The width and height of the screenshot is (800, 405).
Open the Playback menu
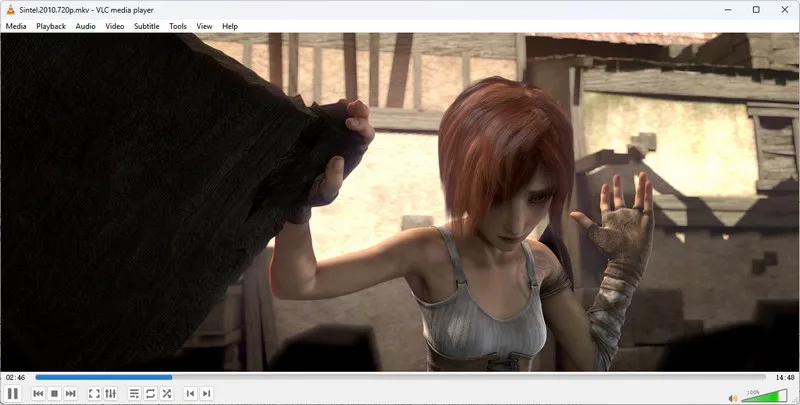51,26
